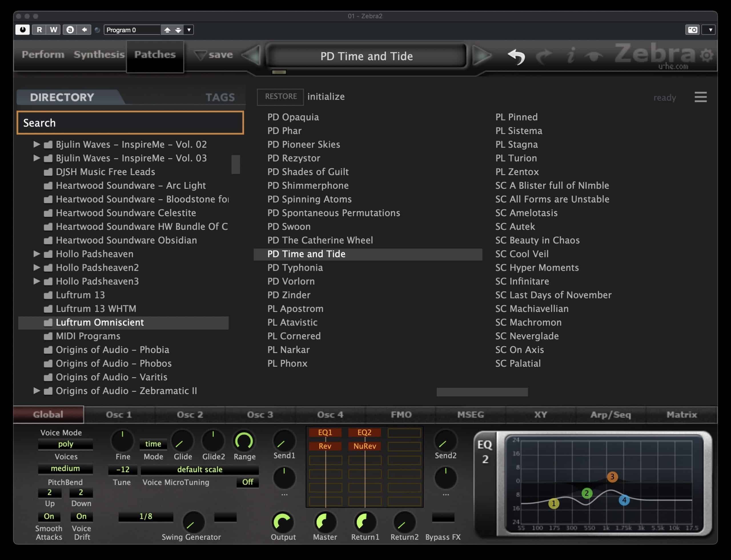
Task: Open the Program 0 preset dropdown arrow
Action: point(189,30)
